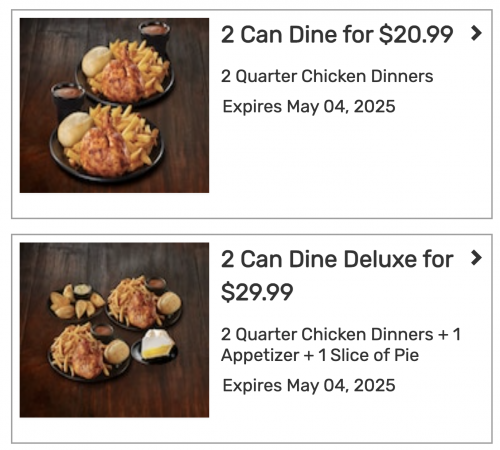Open the 2 Can Dine Deluxe for $29.99 title
Screen dimensions: 500x450
(337, 275)
